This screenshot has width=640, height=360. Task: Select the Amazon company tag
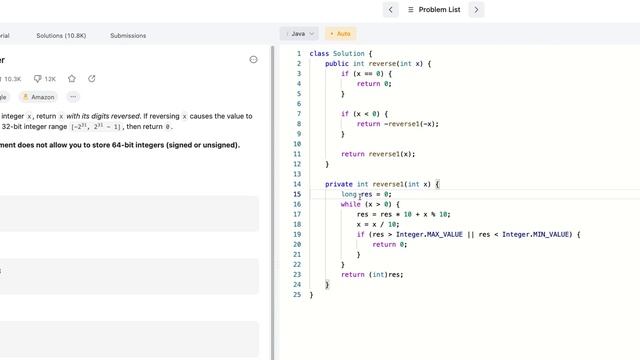coord(38,97)
